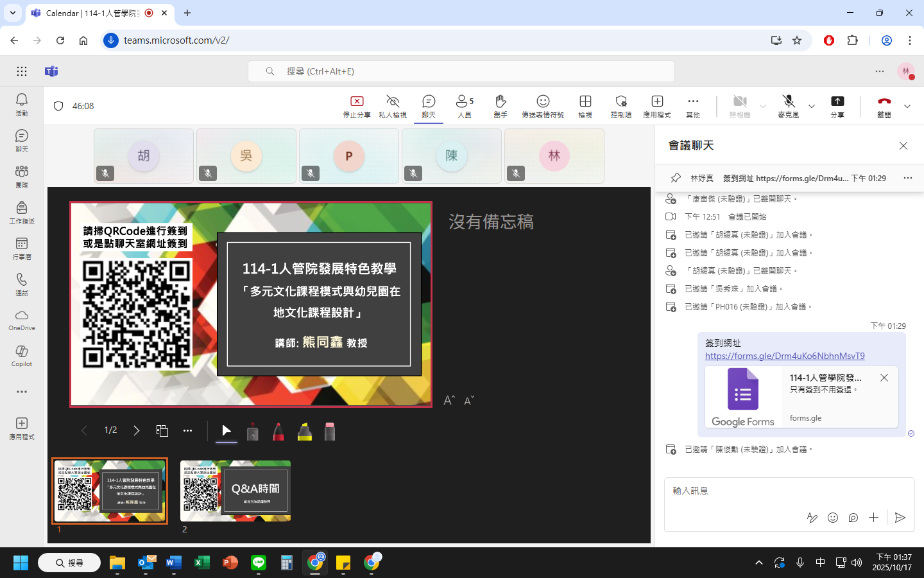Screen dimensions: 924x578
Task: Click the red Leave call button
Action: pyautogui.click(x=884, y=105)
